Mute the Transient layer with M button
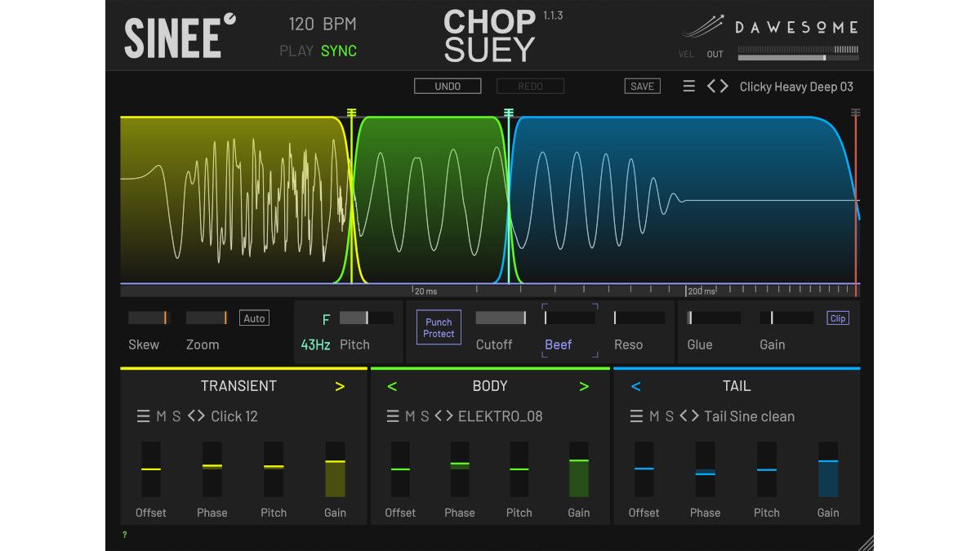 pos(163,415)
